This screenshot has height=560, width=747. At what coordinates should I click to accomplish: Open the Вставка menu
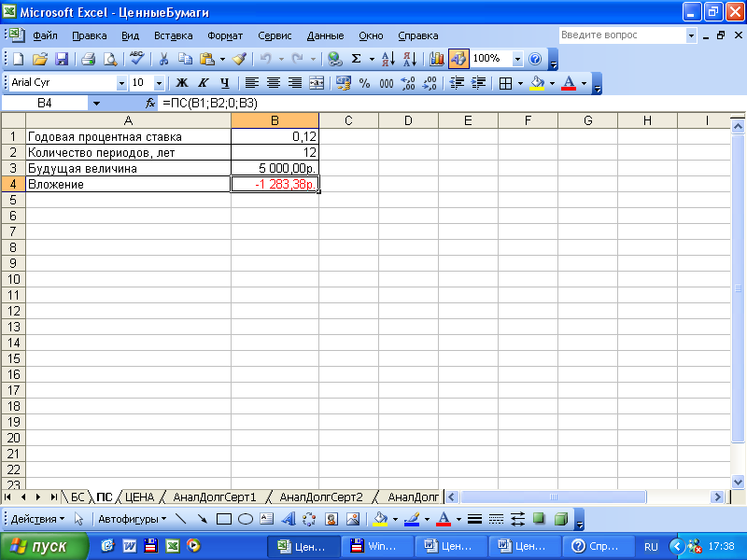pyautogui.click(x=174, y=35)
